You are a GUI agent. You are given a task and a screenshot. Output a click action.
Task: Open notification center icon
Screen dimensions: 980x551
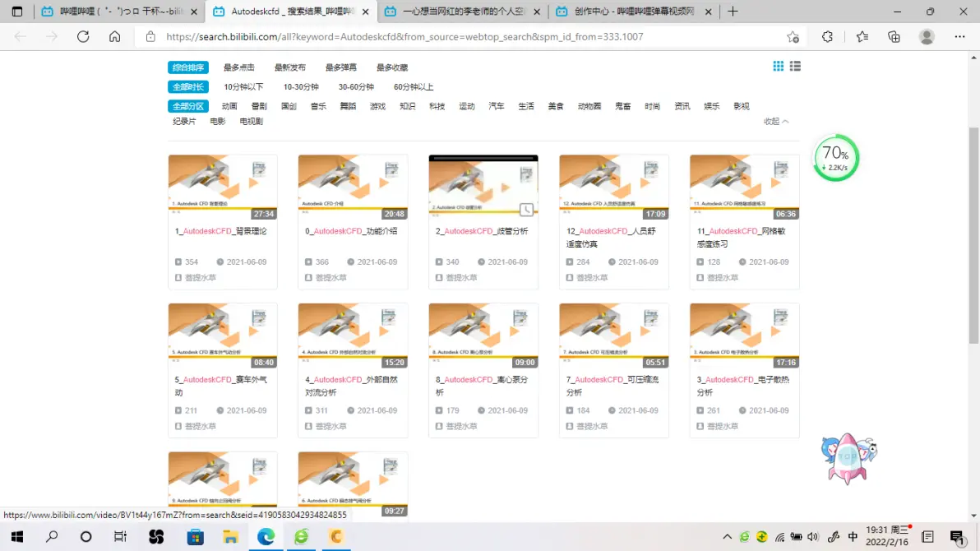[957, 537]
